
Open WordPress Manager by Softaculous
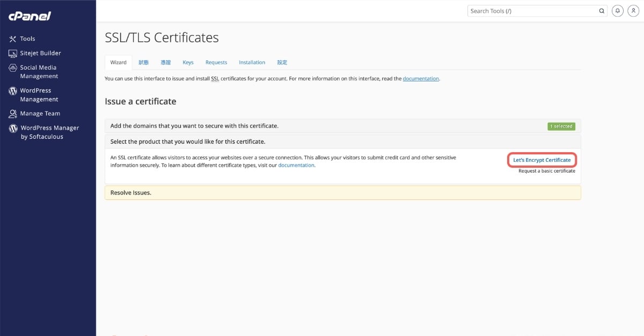pos(50,132)
